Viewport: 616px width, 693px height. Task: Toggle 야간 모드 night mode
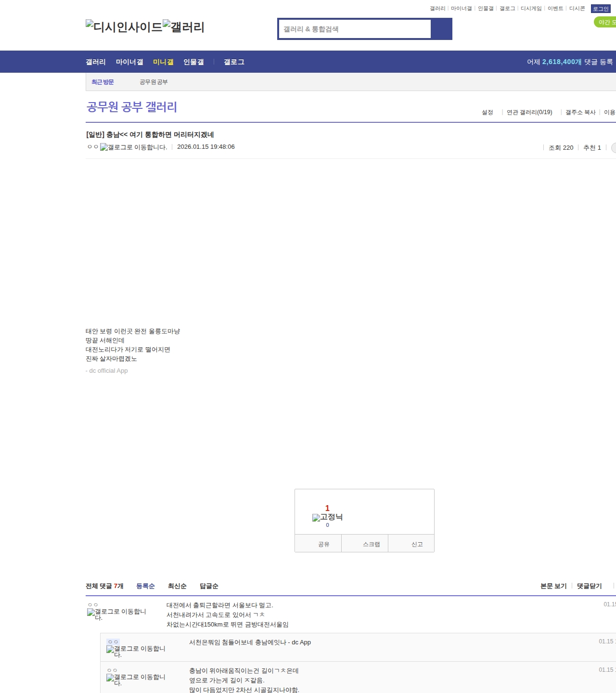point(604,22)
